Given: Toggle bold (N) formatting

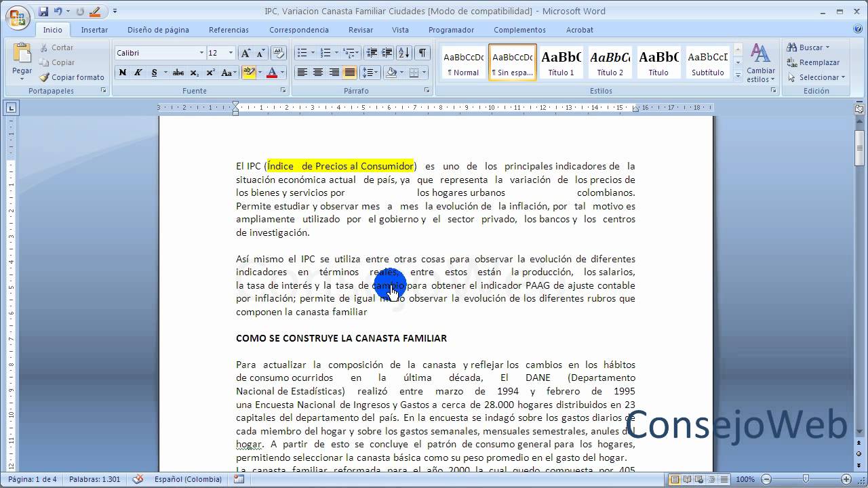Looking at the screenshot, I should (123, 73).
